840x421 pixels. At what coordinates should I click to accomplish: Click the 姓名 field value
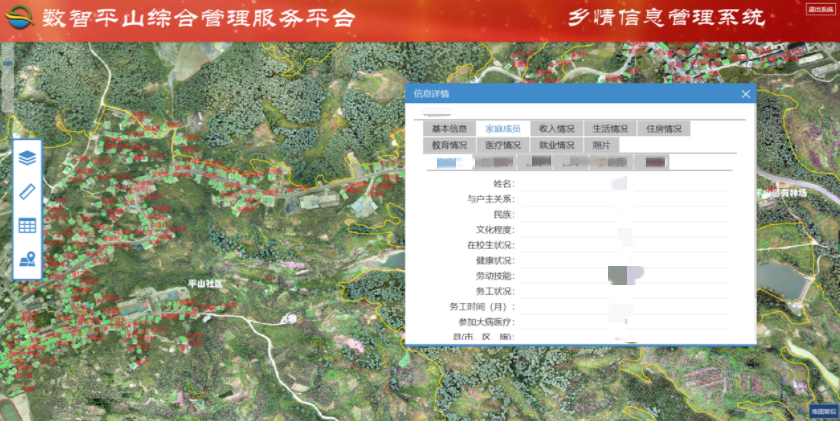(x=624, y=184)
